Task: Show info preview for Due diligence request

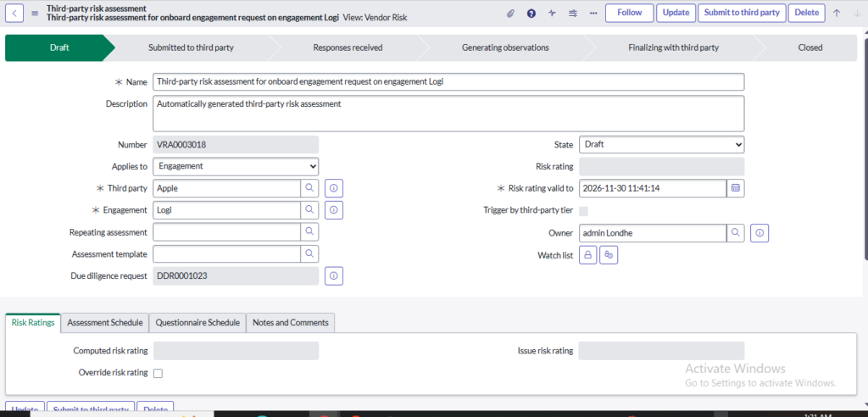Action: click(334, 276)
